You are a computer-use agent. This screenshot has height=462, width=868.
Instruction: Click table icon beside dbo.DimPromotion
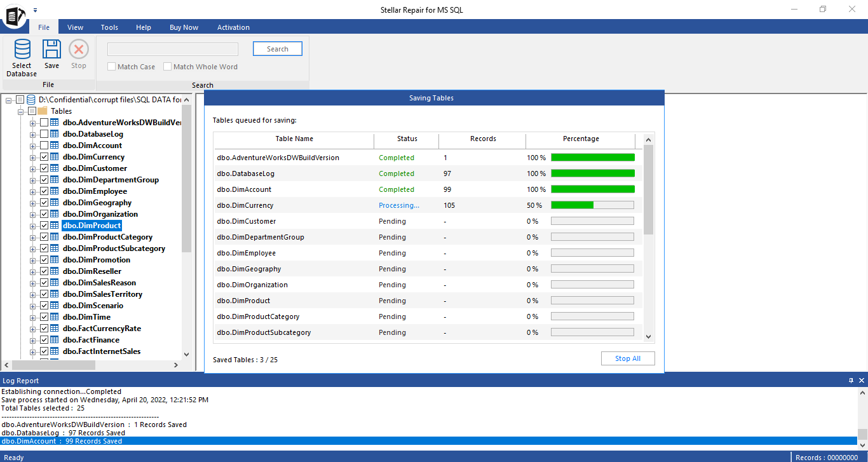[x=55, y=260]
